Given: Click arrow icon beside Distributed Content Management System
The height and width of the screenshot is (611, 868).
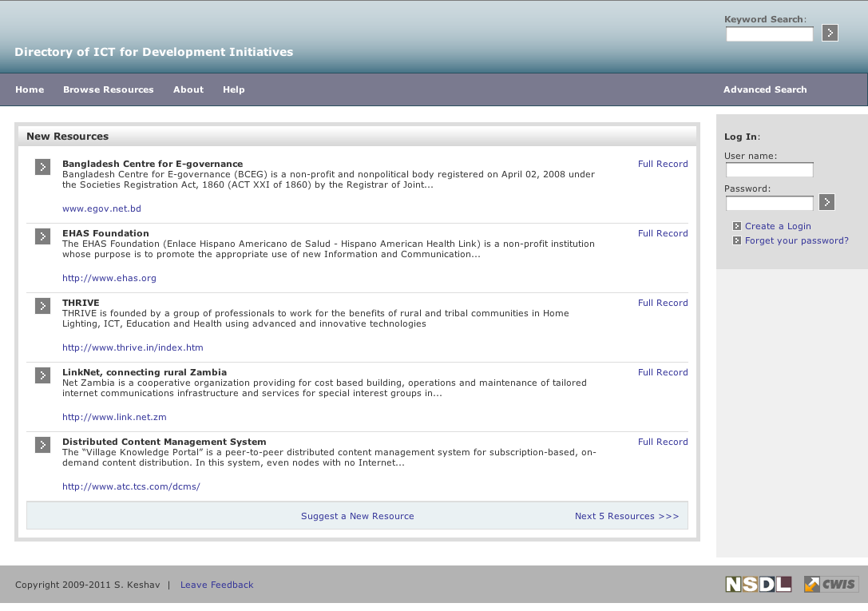Looking at the screenshot, I should click(42, 445).
